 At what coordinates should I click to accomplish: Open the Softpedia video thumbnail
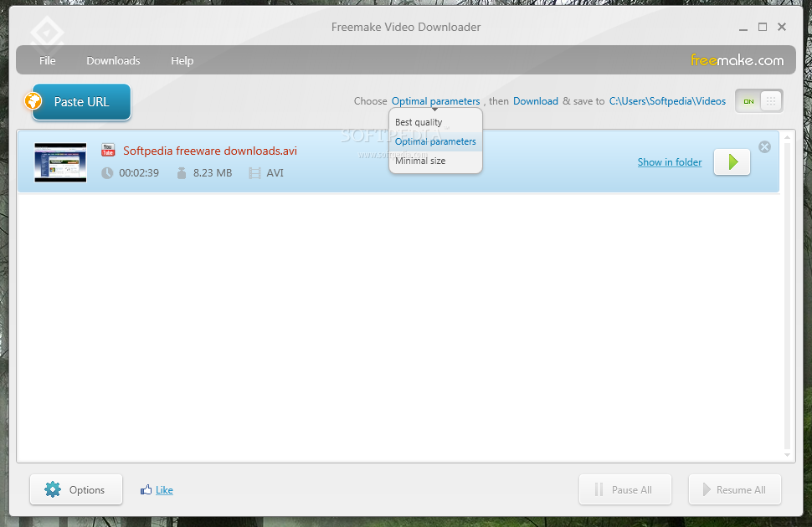click(x=60, y=162)
